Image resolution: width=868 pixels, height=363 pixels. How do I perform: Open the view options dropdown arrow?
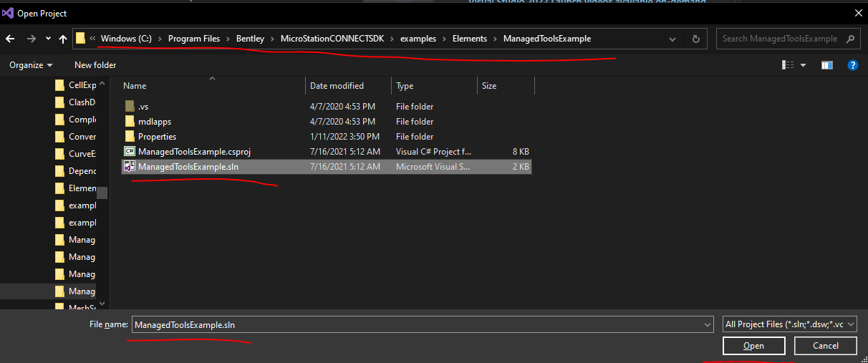803,65
